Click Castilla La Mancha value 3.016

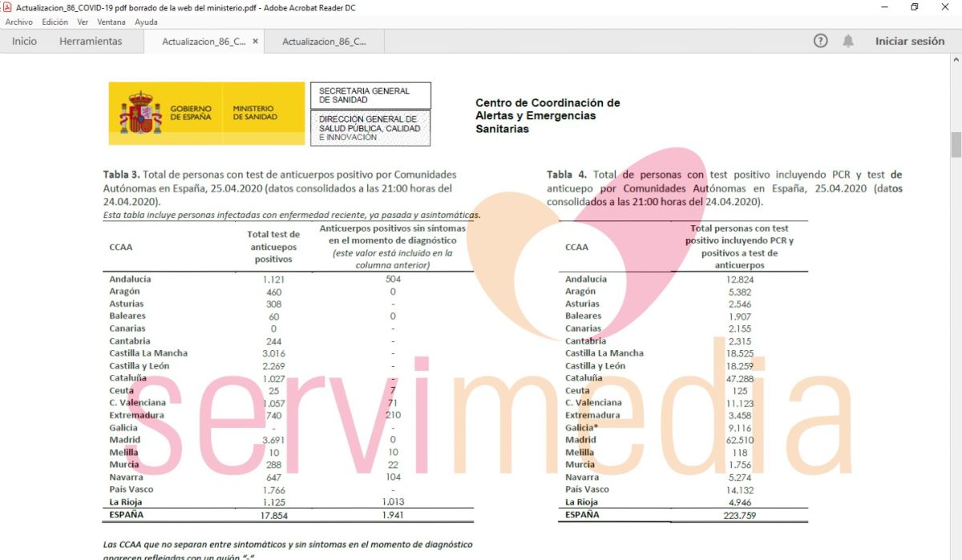click(273, 353)
